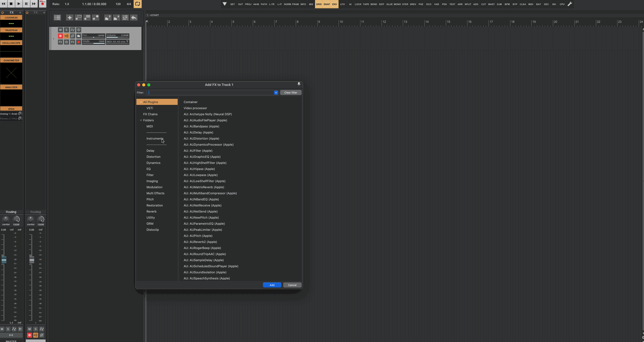Click the folder icon on track 1
Image resolution: width=644 pixels, height=342 pixels.
click(x=78, y=36)
